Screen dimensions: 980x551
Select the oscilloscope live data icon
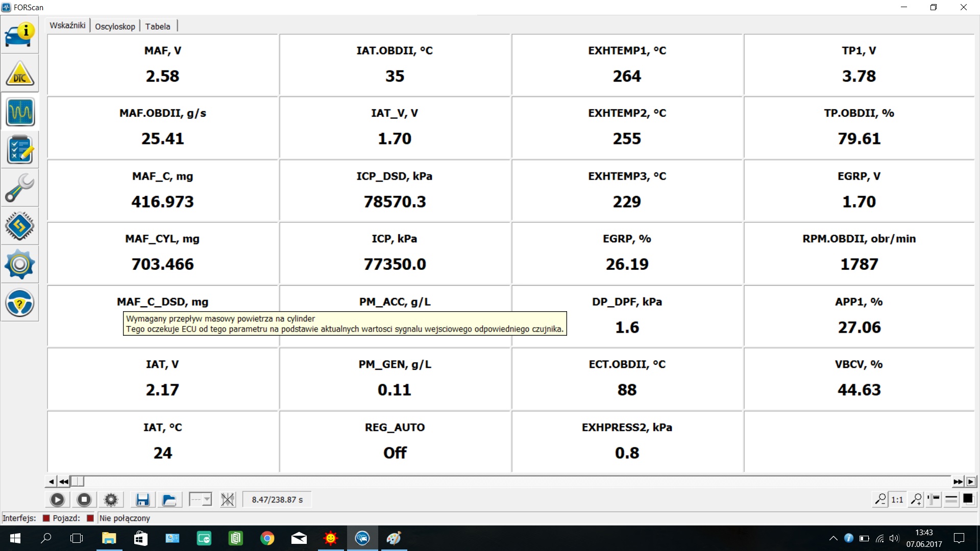(20, 112)
